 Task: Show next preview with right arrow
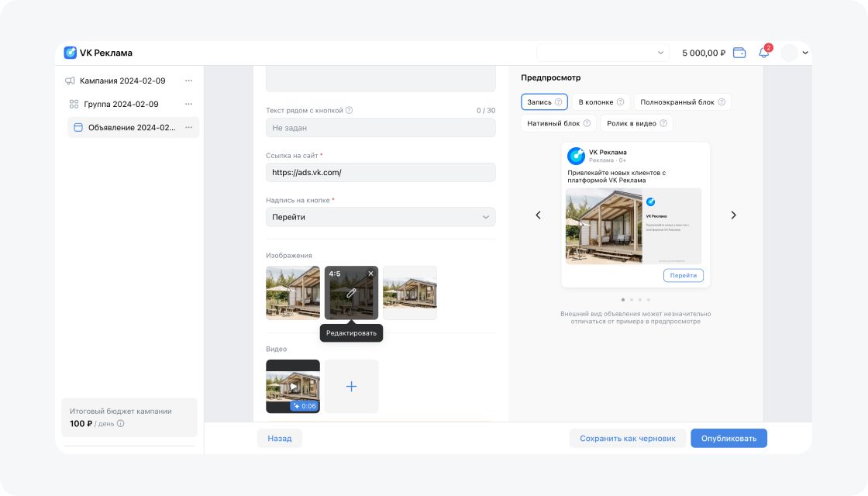pos(733,215)
